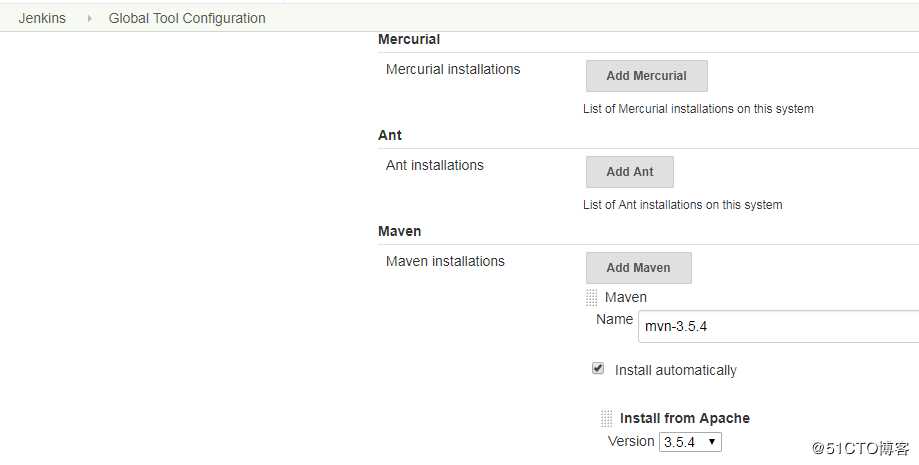Click the Mercurial installations list description text

(698, 108)
